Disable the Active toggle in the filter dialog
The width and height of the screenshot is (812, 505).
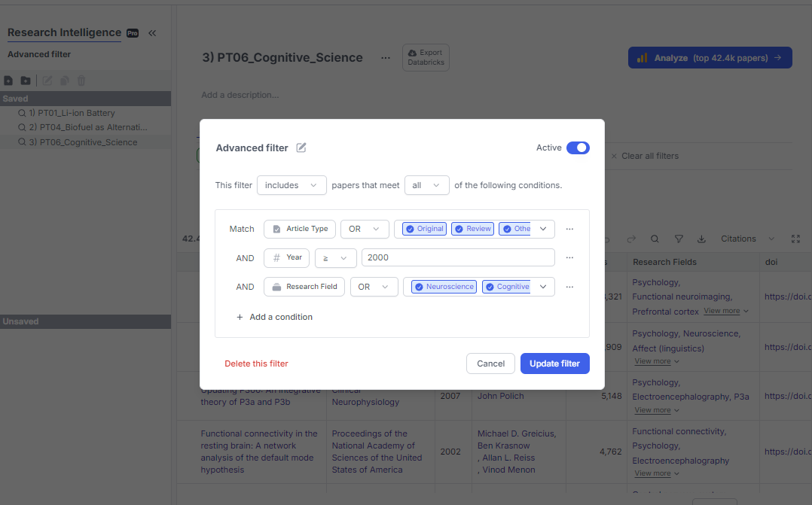578,148
